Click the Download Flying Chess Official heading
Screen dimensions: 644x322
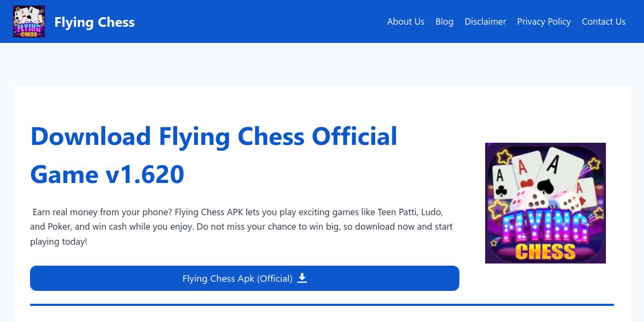coord(214,136)
